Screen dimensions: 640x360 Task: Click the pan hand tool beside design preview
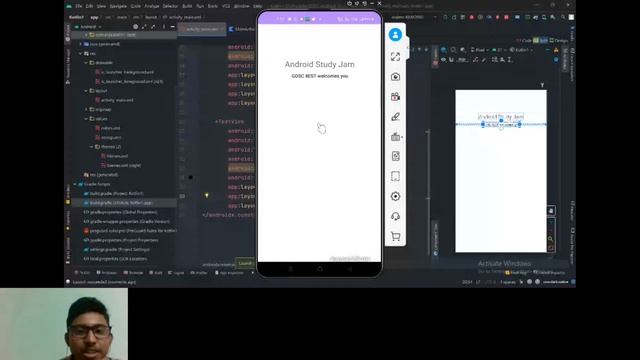point(551,211)
